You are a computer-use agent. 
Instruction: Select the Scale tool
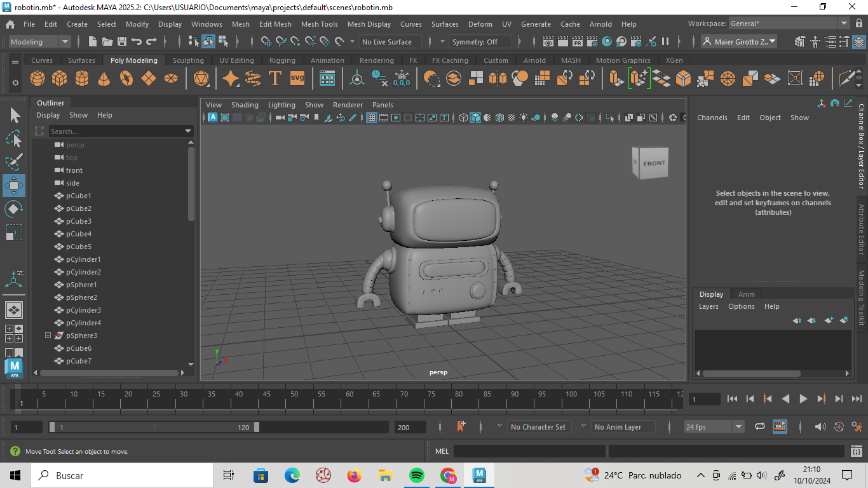14,233
